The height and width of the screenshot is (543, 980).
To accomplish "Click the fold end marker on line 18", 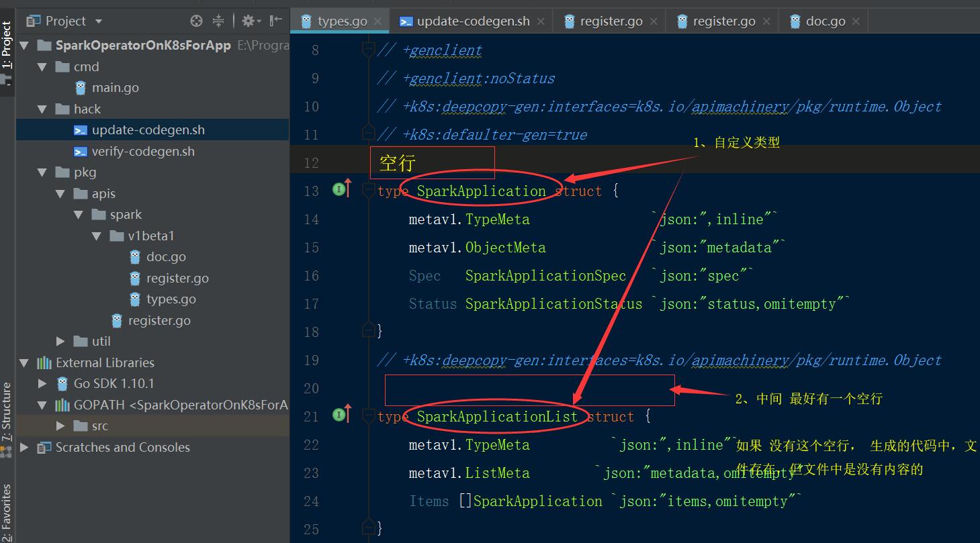I will point(368,330).
